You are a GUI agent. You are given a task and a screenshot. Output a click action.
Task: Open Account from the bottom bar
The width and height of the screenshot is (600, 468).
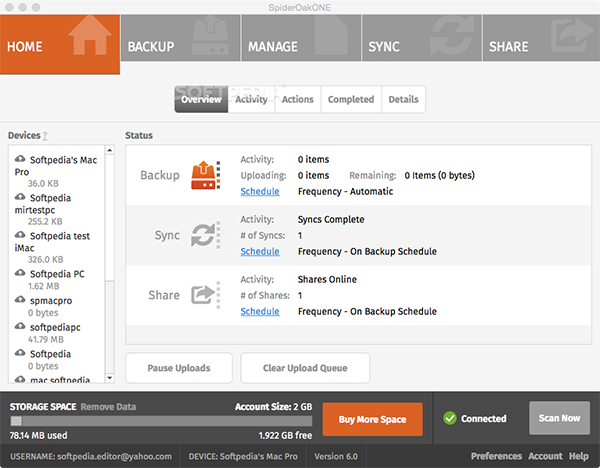(545, 456)
